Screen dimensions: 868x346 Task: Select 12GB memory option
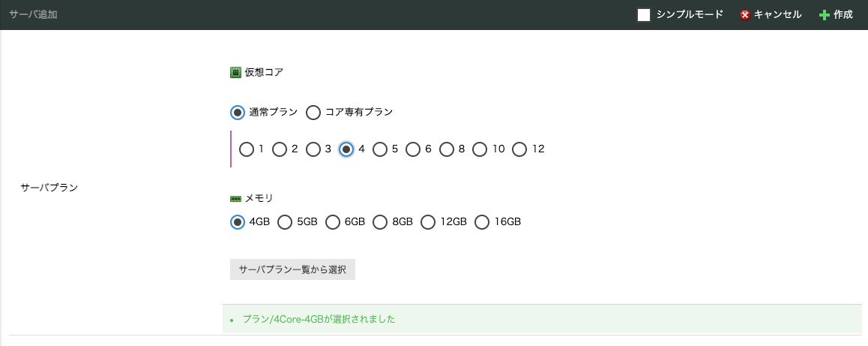pyautogui.click(x=428, y=222)
